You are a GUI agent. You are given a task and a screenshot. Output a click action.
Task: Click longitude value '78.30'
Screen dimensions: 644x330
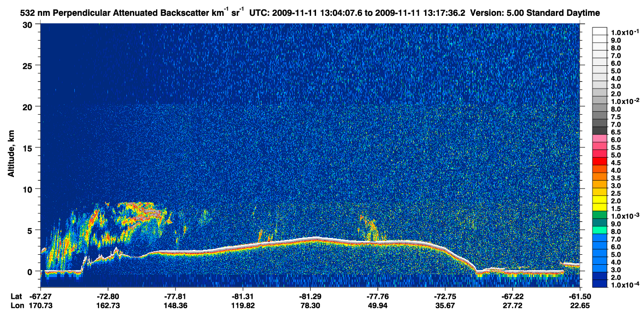pyautogui.click(x=310, y=306)
